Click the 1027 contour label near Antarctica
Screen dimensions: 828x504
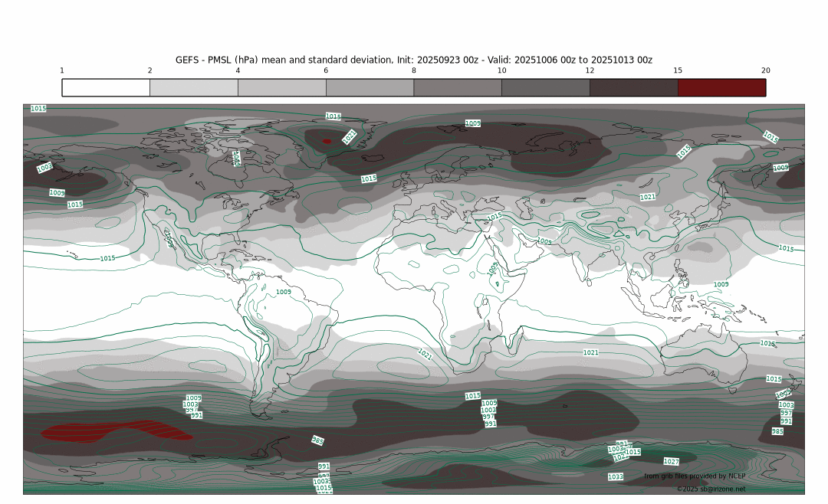point(671,462)
